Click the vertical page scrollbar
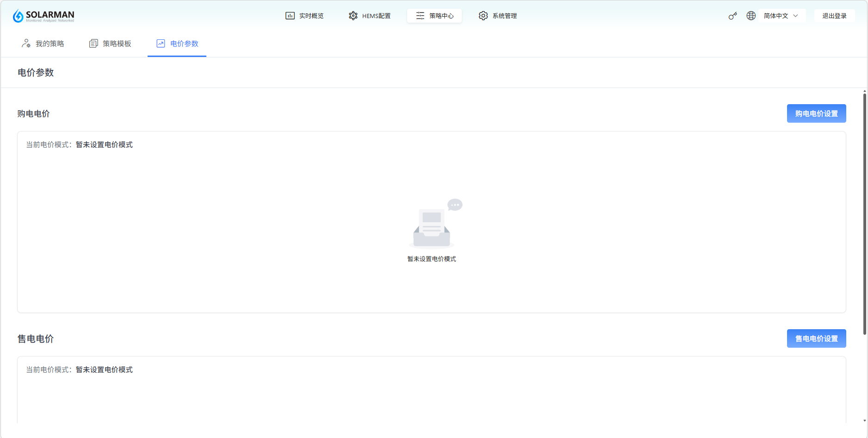Screen dimensions: 868x438 point(864,213)
